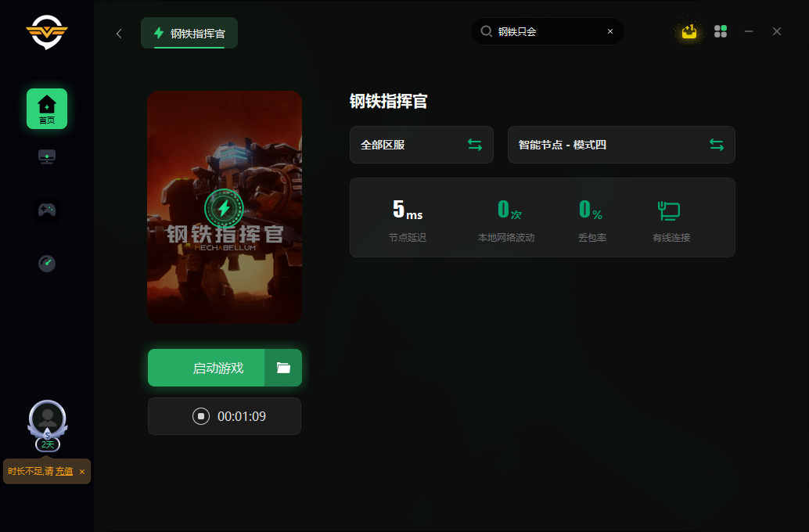Stop acceleration using the timer stop button
The width and height of the screenshot is (809, 532).
point(201,416)
